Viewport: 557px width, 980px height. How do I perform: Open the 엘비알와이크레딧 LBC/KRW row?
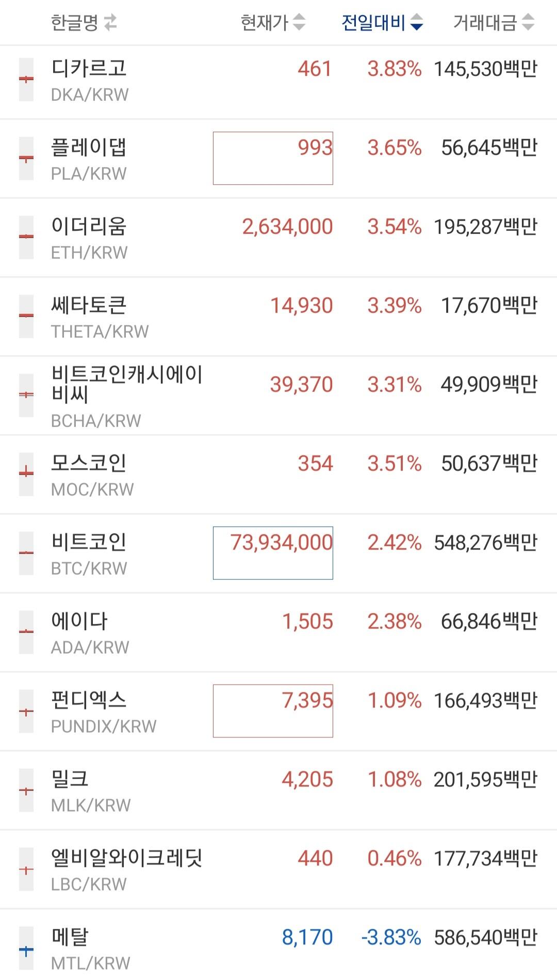point(278,869)
